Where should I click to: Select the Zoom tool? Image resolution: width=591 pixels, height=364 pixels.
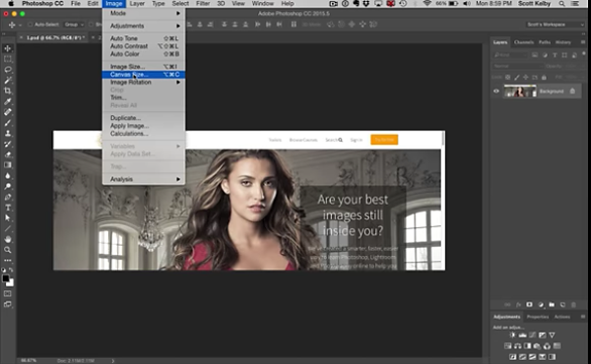click(x=8, y=250)
